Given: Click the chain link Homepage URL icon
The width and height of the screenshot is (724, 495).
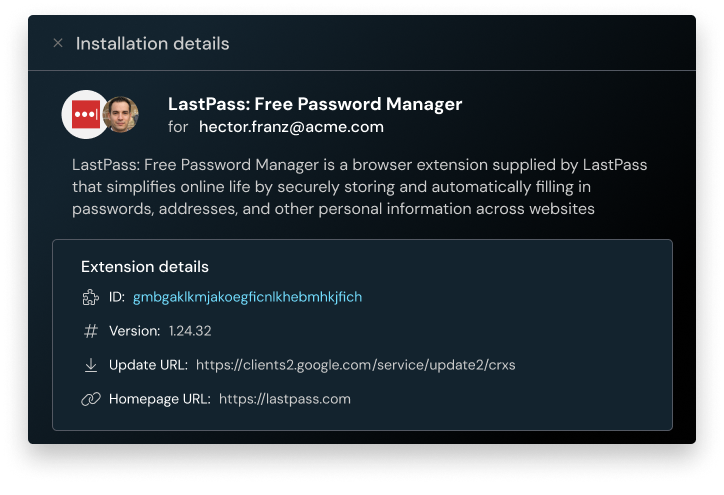Looking at the screenshot, I should [x=90, y=399].
